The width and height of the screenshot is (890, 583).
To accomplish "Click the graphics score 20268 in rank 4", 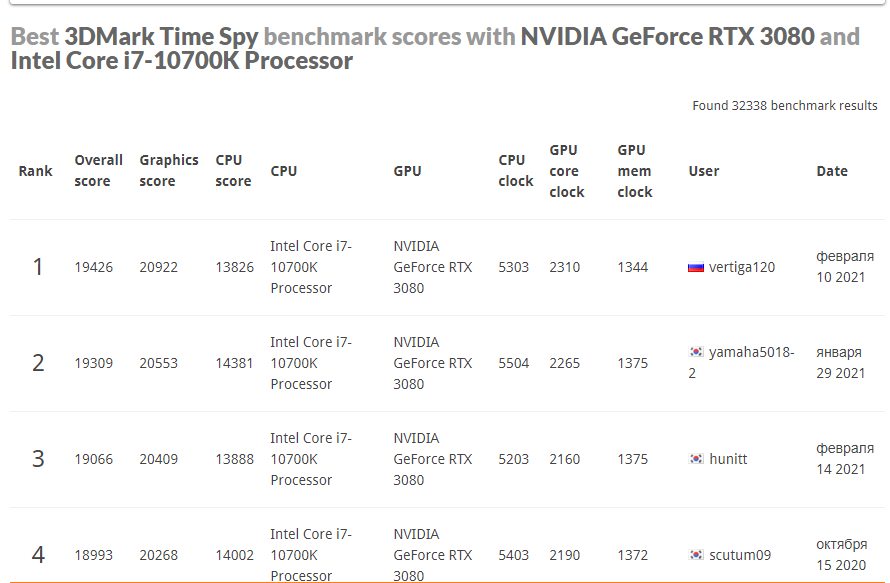I will (x=158, y=555).
